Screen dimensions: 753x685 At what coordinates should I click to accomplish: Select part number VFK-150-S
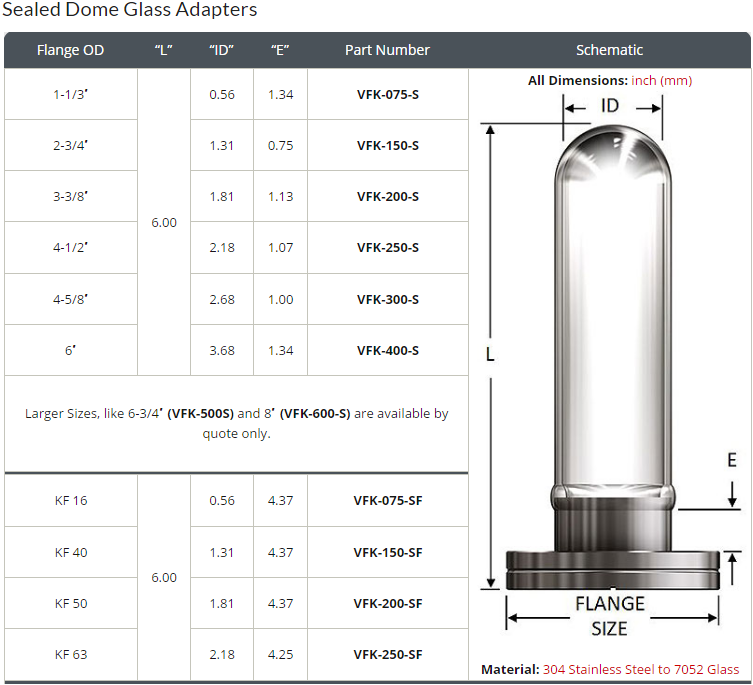(387, 145)
